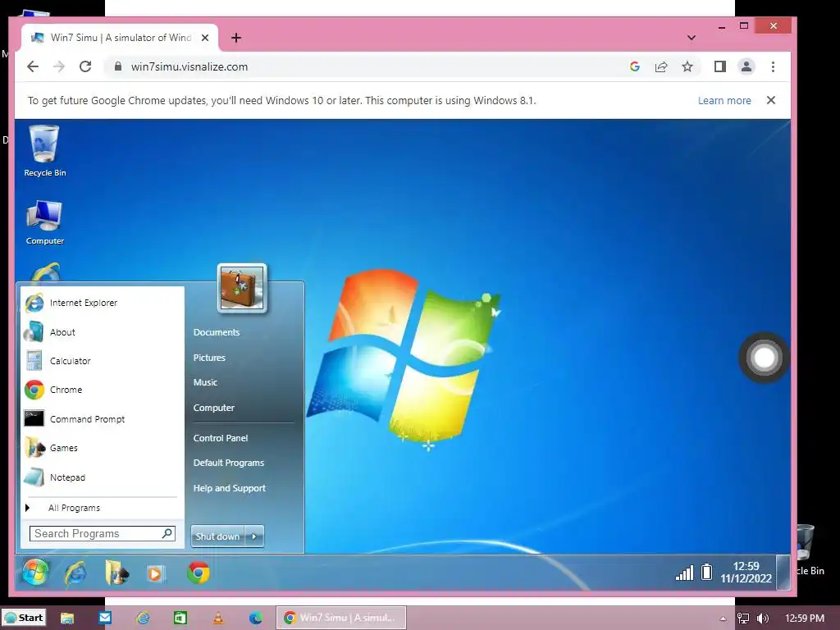
Task: Go forward in the browser
Action: pos(59,66)
